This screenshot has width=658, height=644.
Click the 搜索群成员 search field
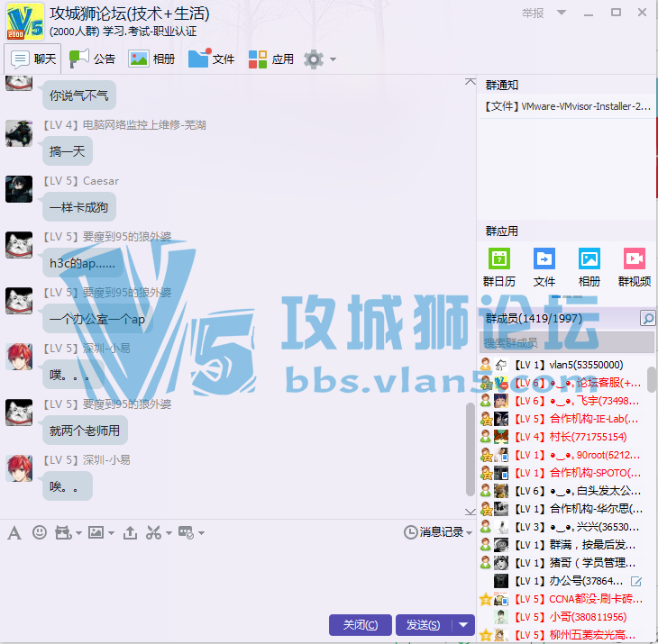click(567, 342)
